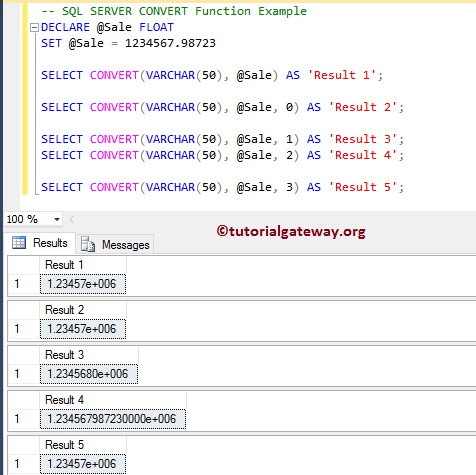Click the 'Result 2' alias in the query

[362, 107]
